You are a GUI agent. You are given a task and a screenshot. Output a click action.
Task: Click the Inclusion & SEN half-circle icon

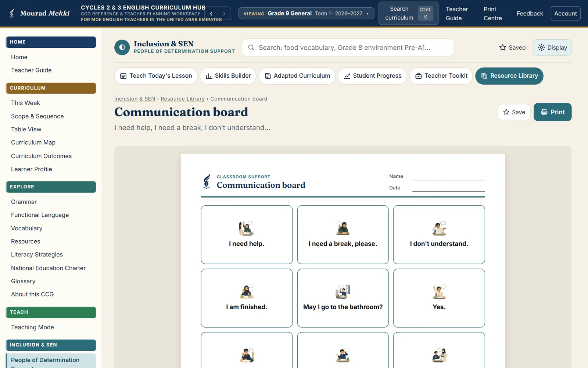pyautogui.click(x=122, y=47)
